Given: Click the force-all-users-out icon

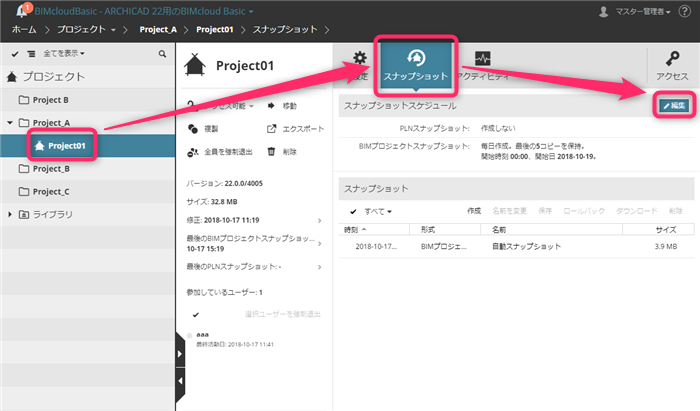Looking at the screenshot, I should pos(193,152).
